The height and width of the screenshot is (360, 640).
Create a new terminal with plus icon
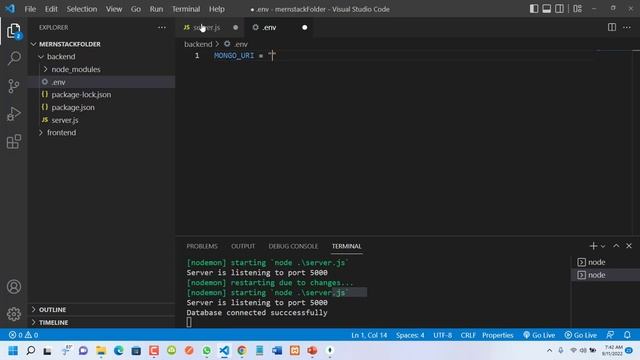click(x=593, y=246)
